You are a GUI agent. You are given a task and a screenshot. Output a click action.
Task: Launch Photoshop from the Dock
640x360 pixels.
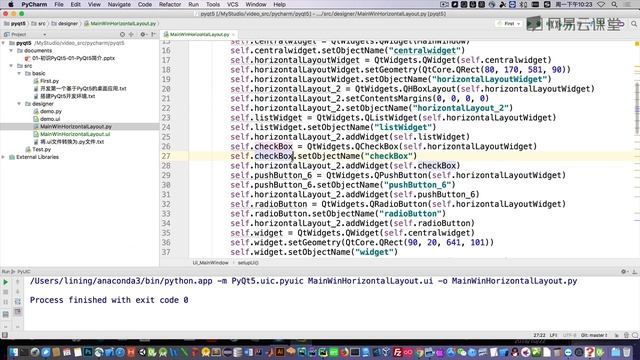(x=88, y=352)
